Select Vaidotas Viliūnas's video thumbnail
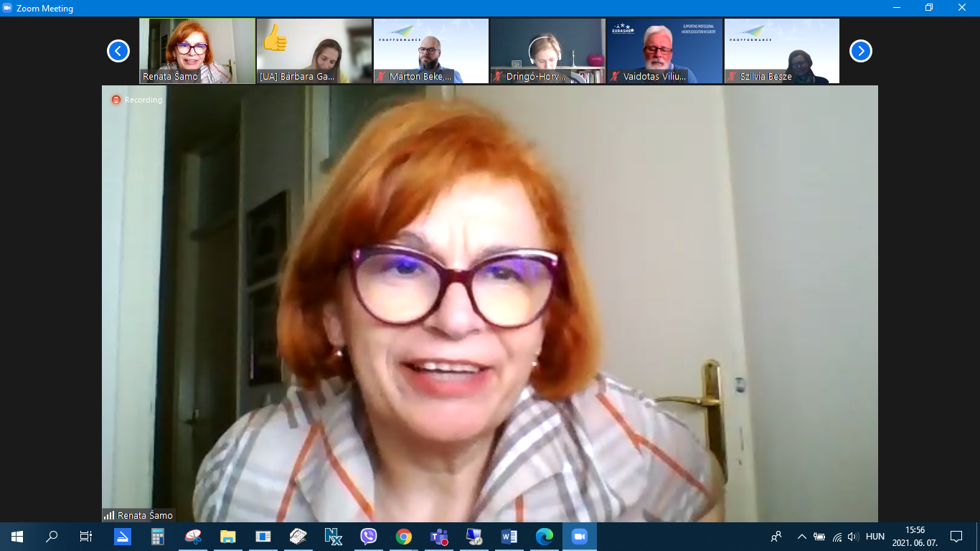 coord(664,51)
